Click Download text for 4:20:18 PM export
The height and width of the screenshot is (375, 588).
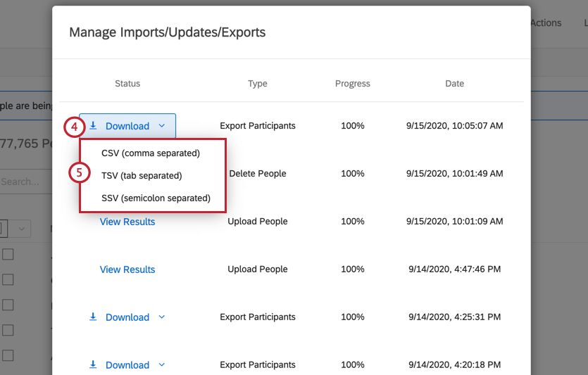coord(127,365)
